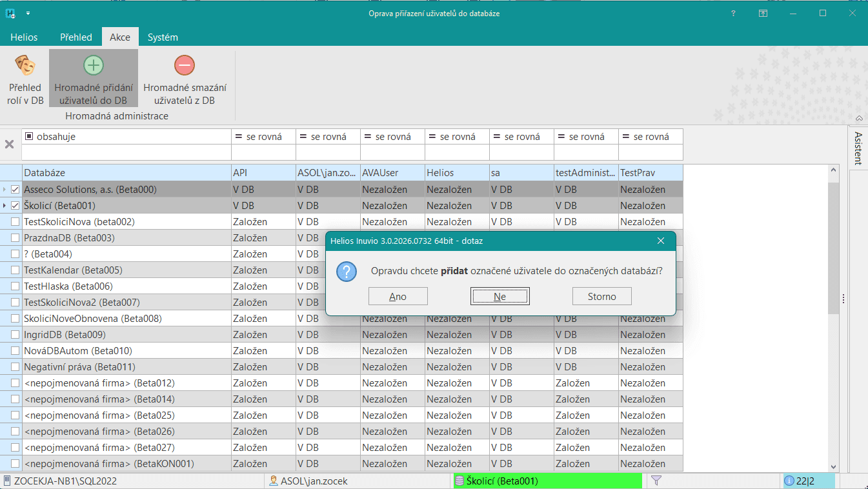Sort by sa column header
This screenshot has width=868, height=489.
point(521,173)
